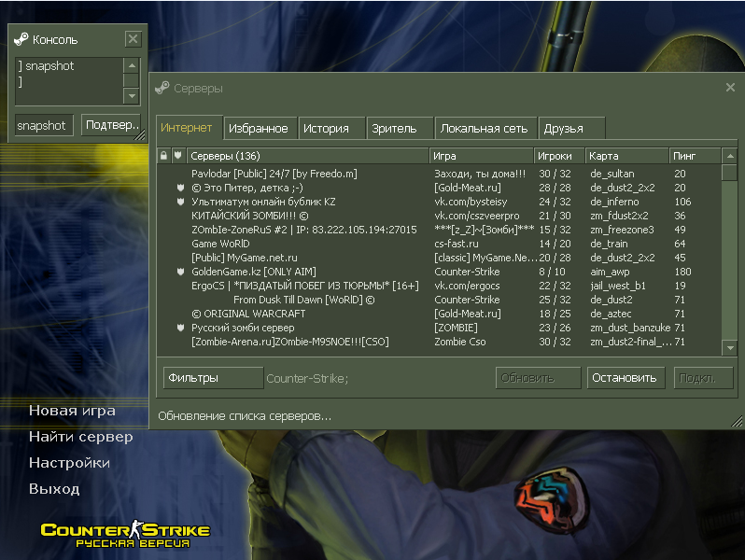Open the Фильтры button
The height and width of the screenshot is (560, 745).
[x=213, y=378]
